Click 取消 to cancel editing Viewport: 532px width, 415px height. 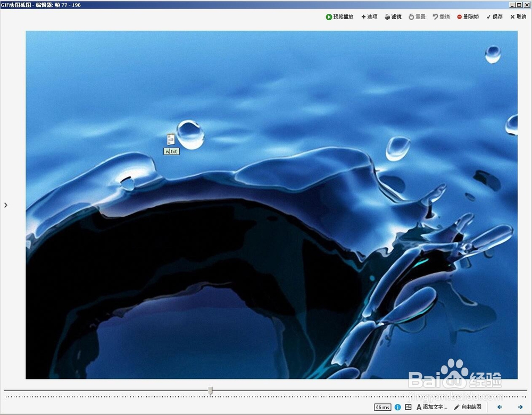point(518,16)
